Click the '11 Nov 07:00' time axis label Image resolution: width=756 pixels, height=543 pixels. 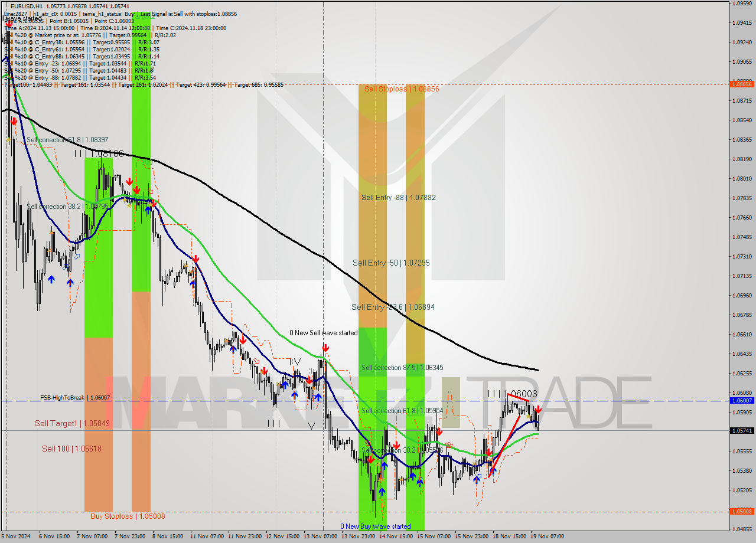click(x=206, y=537)
